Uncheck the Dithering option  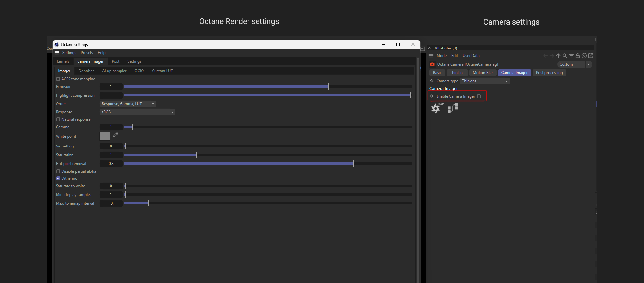[x=58, y=178]
